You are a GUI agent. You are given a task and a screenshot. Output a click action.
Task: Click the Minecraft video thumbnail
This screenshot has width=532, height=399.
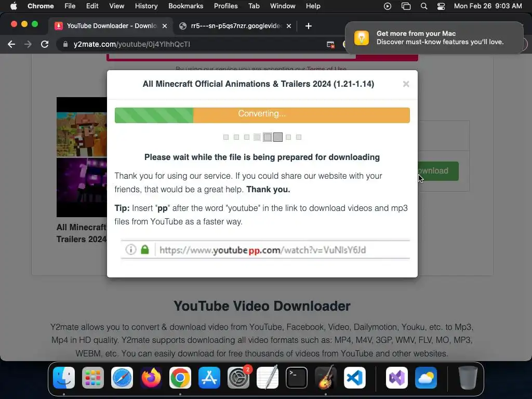pos(82,157)
